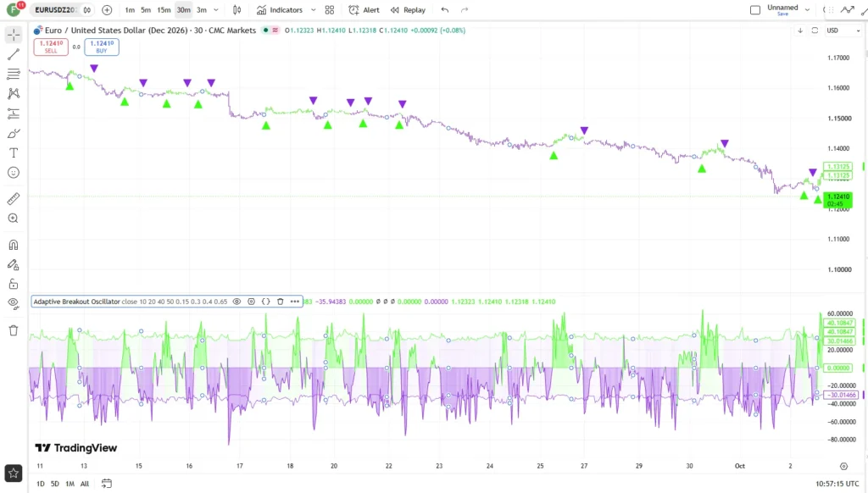Click compare or add symbol plus icon
The height and width of the screenshot is (493, 868).
[107, 10]
